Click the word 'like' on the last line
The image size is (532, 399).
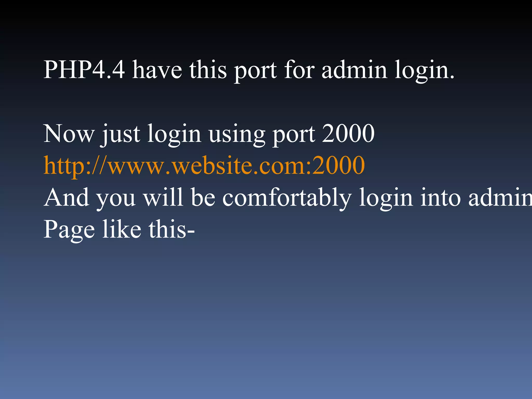[122, 229]
